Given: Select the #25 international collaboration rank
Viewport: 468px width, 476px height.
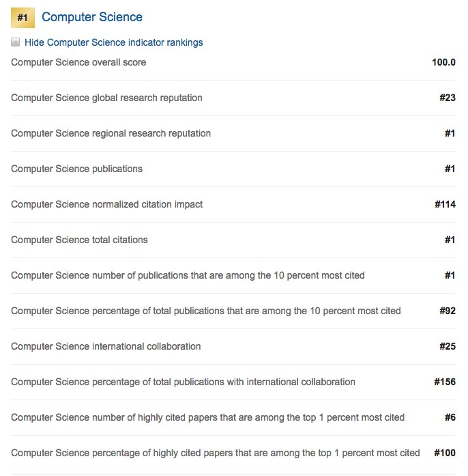Looking at the screenshot, I should point(448,346).
